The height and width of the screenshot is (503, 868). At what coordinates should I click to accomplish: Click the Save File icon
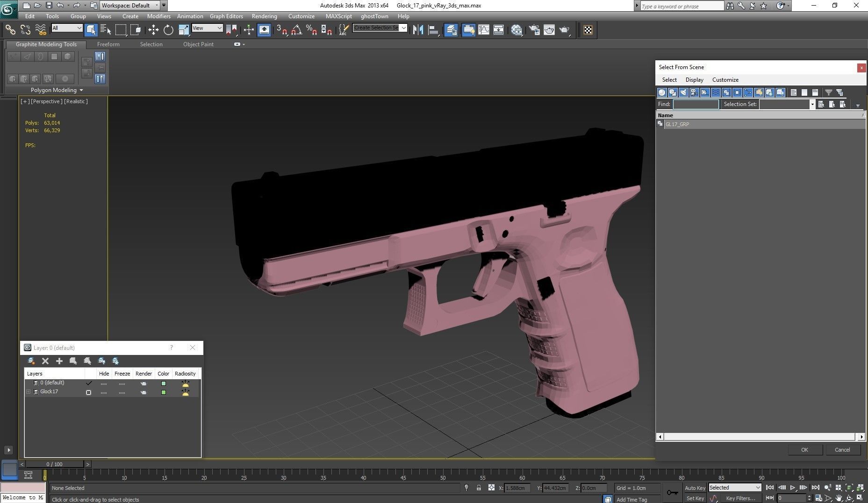pyautogui.click(x=49, y=5)
